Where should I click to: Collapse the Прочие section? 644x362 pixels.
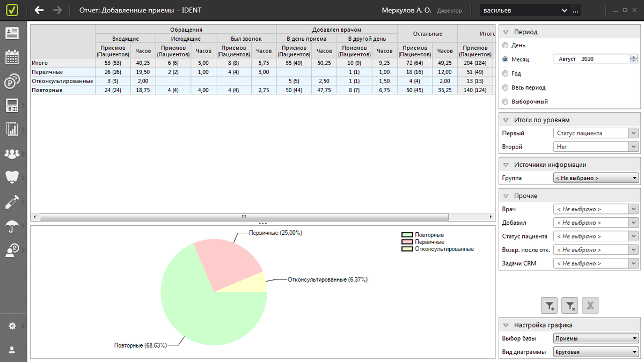[x=506, y=196]
